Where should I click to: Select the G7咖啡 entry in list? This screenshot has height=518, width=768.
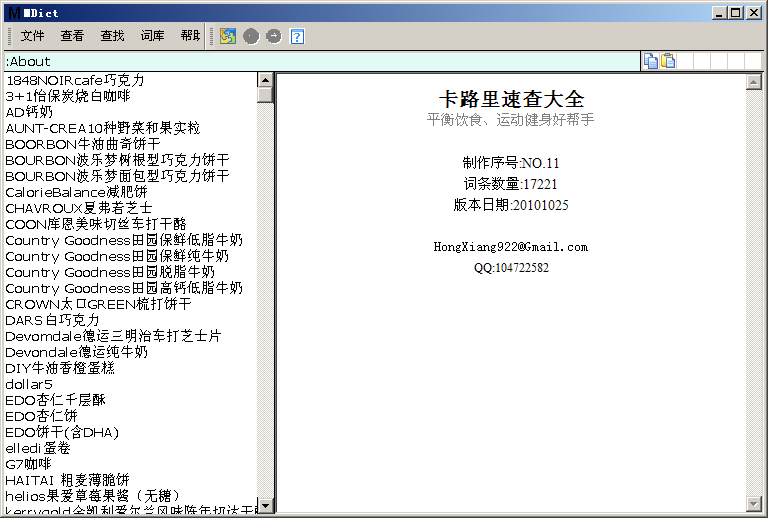(28, 464)
